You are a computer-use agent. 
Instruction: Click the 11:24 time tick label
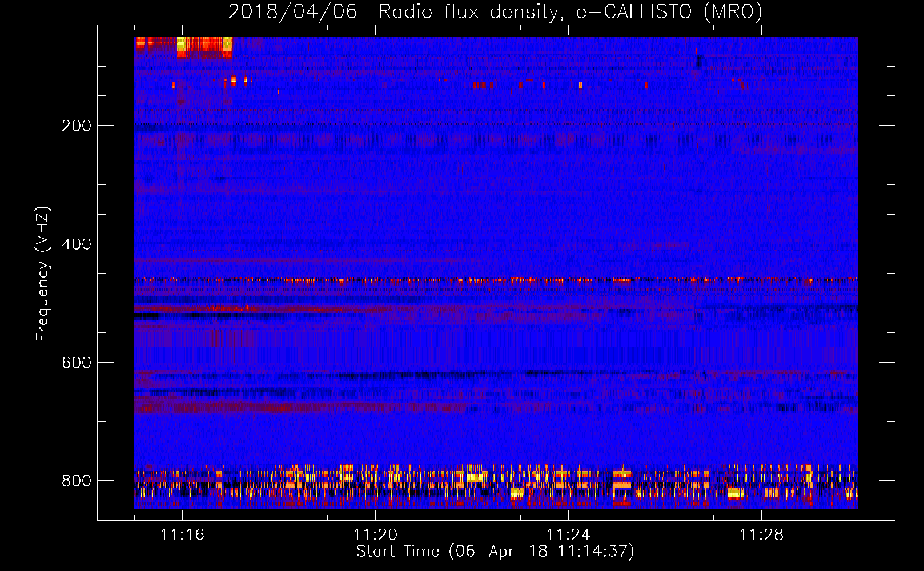tap(568, 534)
